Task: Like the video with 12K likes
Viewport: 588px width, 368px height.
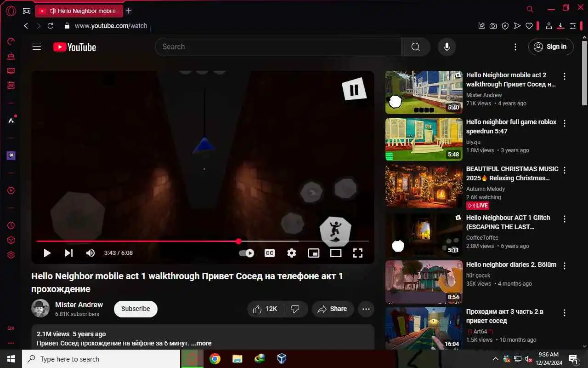Action: point(266,309)
